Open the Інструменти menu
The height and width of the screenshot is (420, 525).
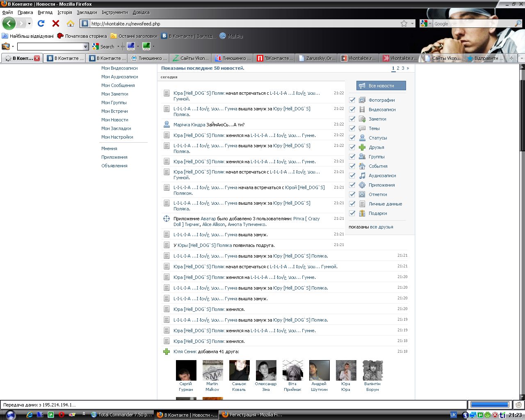coord(115,12)
